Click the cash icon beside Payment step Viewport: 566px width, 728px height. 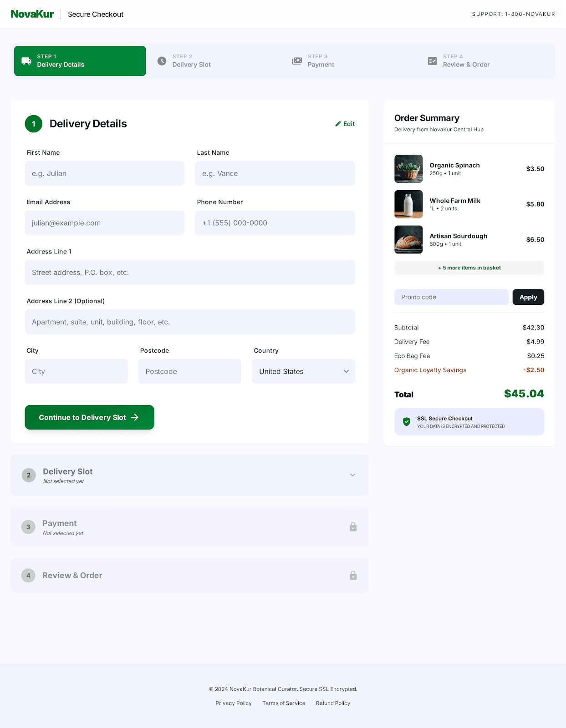point(297,61)
